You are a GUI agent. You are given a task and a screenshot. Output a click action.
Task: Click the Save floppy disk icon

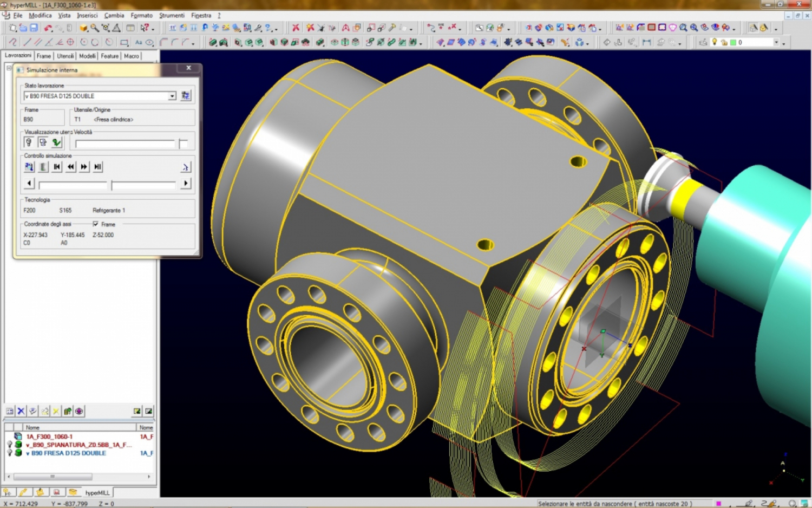pos(34,28)
